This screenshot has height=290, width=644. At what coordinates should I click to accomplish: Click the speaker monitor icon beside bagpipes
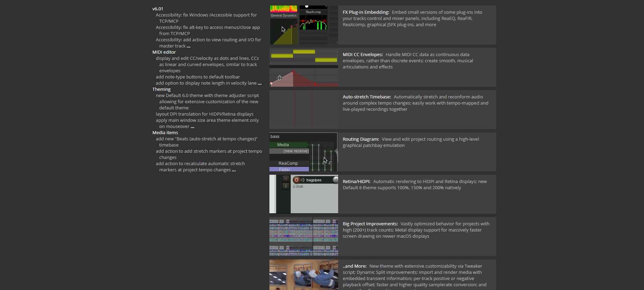(x=303, y=180)
